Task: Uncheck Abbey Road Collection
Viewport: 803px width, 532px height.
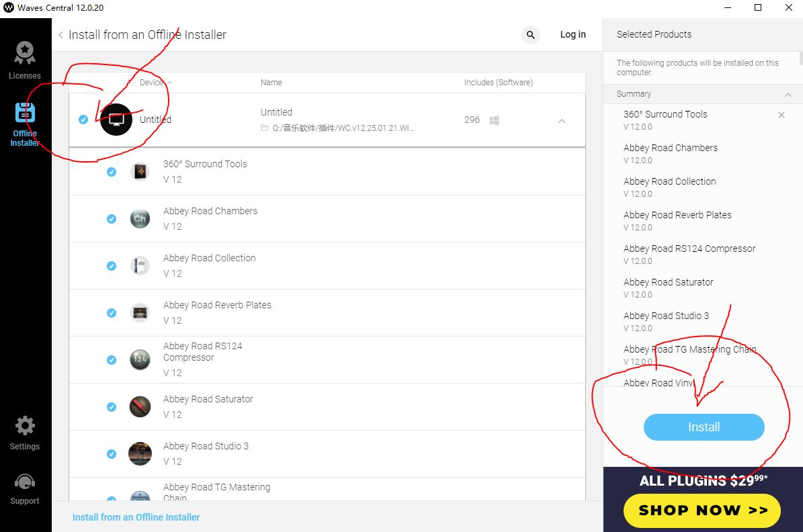Action: point(111,266)
